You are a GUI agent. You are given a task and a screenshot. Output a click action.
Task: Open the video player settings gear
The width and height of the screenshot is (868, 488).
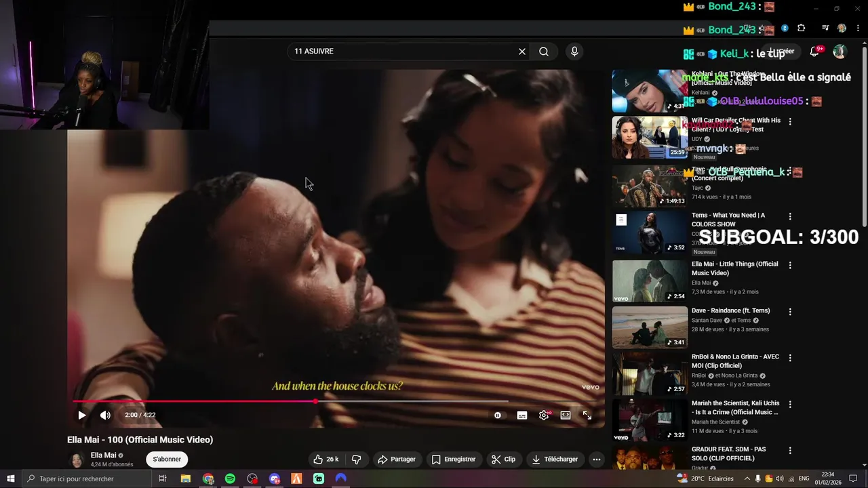(x=544, y=415)
